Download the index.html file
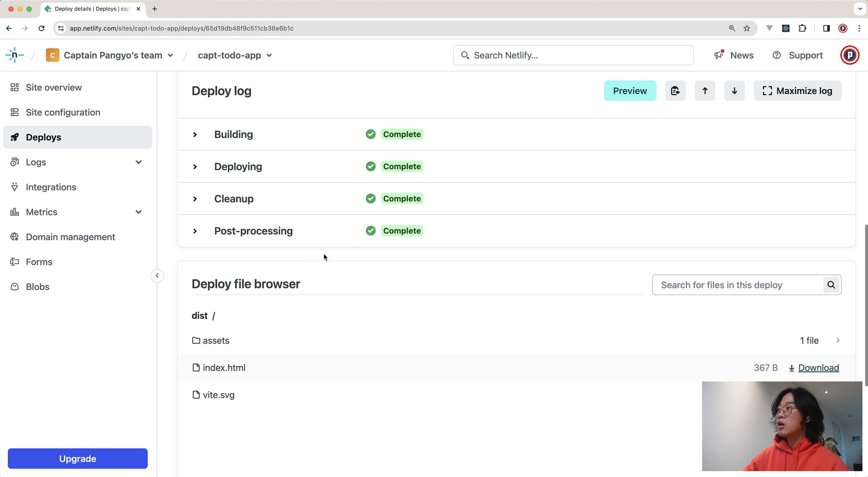868x477 pixels. click(x=814, y=368)
